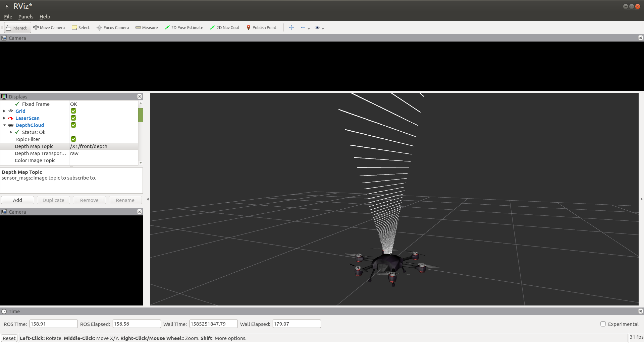The height and width of the screenshot is (343, 644).
Task: Expand the Status: Ok item under DepthCloud
Action: [11, 132]
